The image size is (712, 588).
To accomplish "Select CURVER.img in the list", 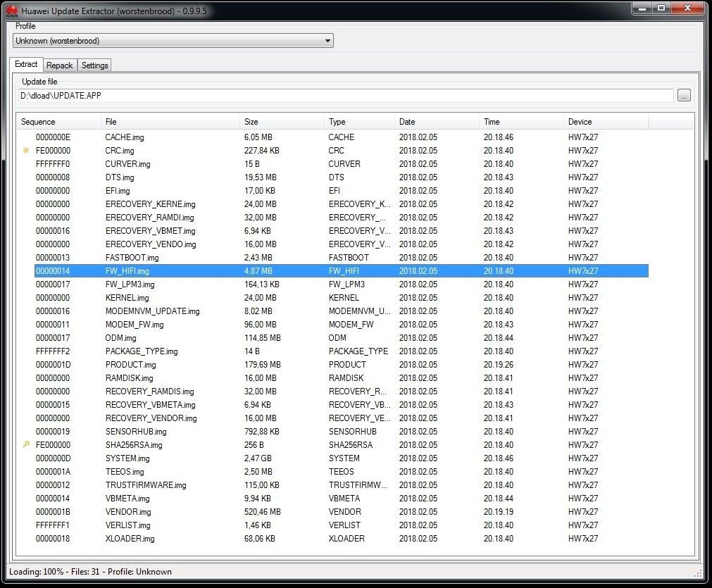I will point(342,164).
